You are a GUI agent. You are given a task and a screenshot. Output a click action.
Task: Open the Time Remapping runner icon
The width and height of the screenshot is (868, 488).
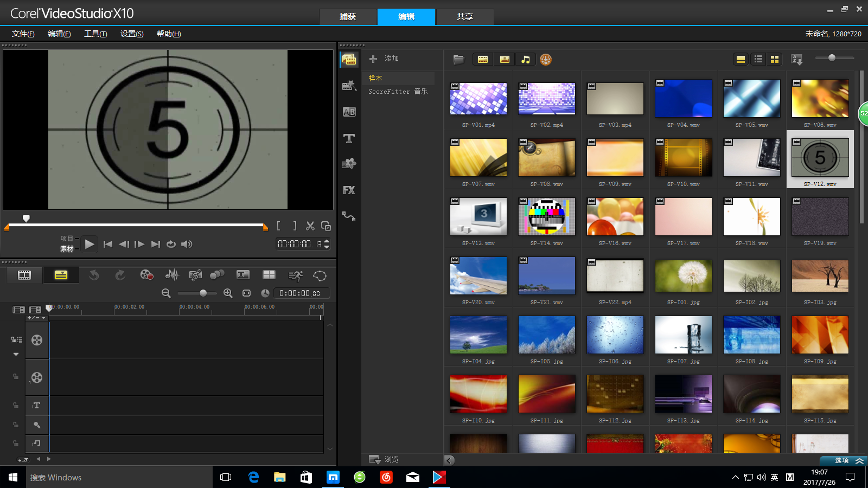pos(295,275)
